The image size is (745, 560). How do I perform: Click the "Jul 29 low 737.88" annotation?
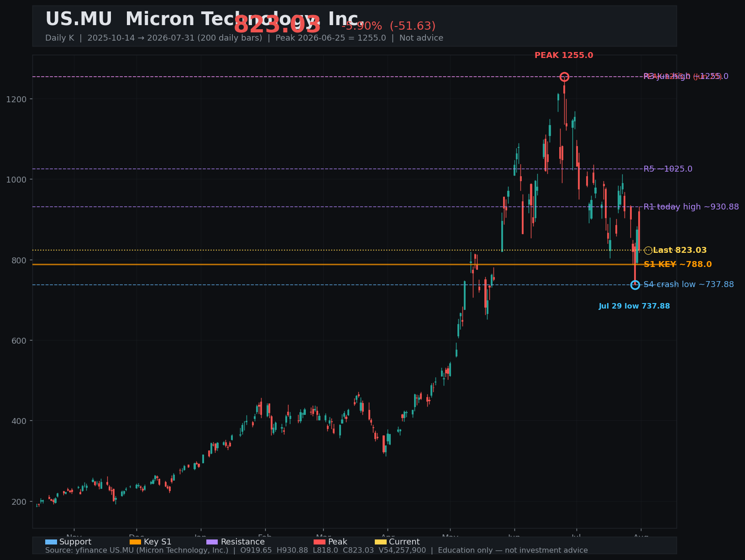tap(635, 306)
